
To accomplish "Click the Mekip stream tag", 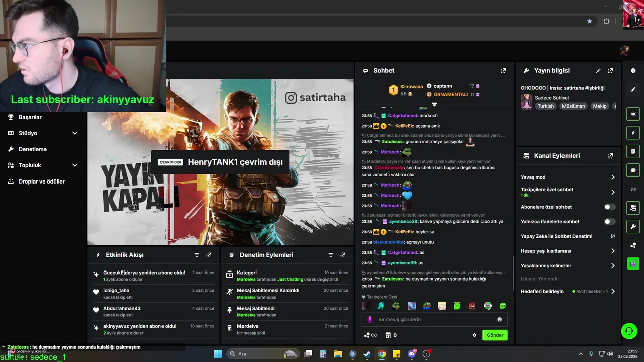I will [x=599, y=106].
